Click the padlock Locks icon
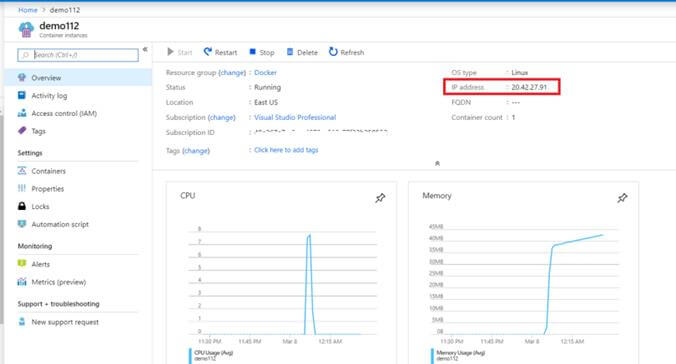The width and height of the screenshot is (676, 364). (22, 206)
